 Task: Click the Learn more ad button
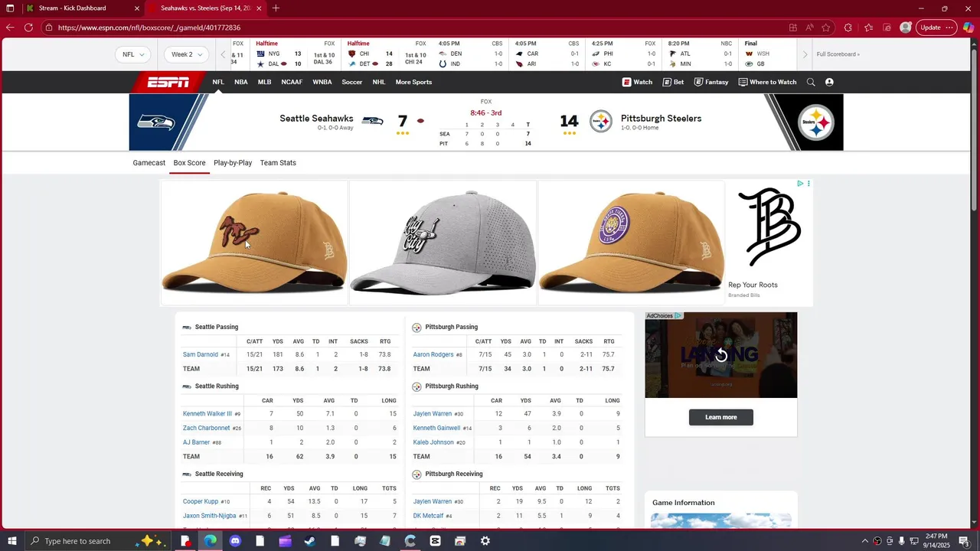(720, 417)
